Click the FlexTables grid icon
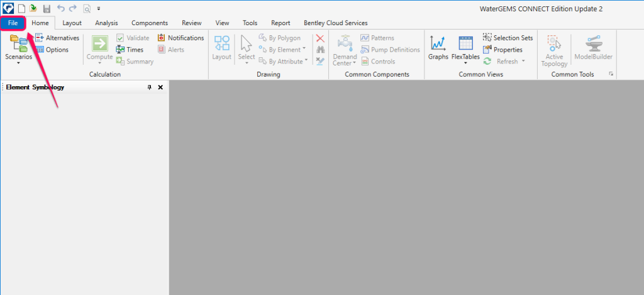Image resolution: width=644 pixels, height=295 pixels. point(466,43)
